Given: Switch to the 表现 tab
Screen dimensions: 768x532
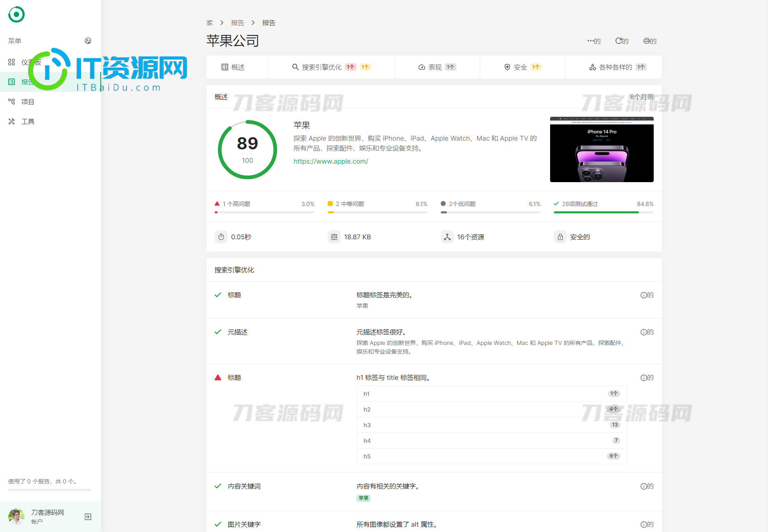Looking at the screenshot, I should (437, 67).
